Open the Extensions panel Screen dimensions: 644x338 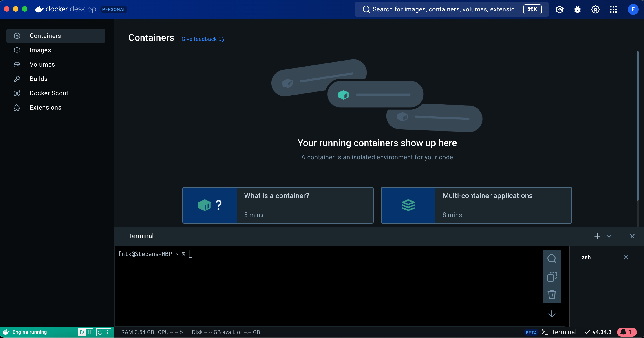(x=45, y=107)
